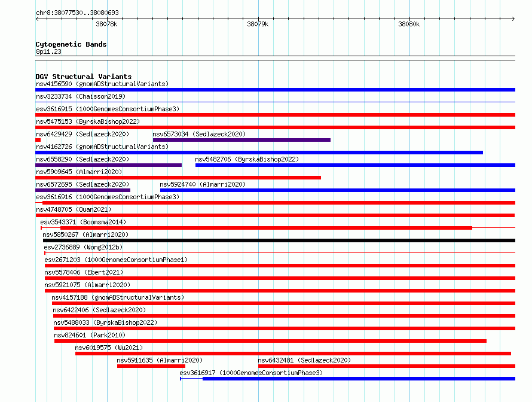Click the short red bar under nsv6429429
Image resolution: width=532 pixels, height=402 pixels.
[38, 140]
